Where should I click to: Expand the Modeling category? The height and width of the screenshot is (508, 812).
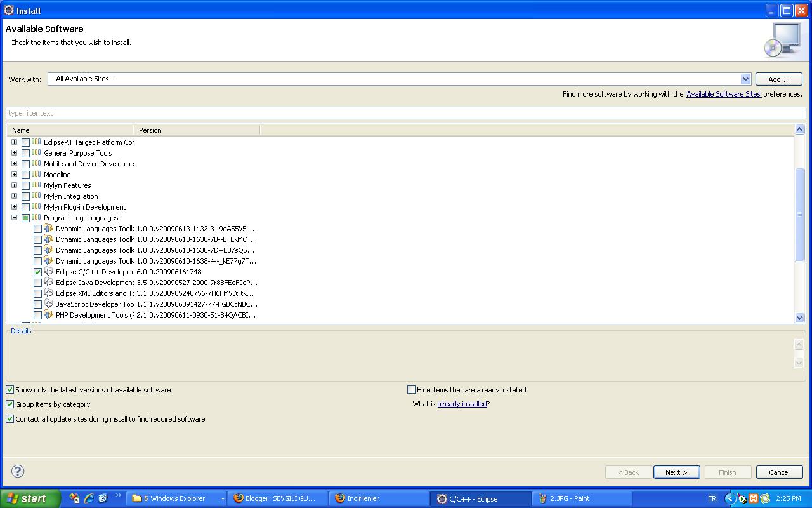[14, 175]
